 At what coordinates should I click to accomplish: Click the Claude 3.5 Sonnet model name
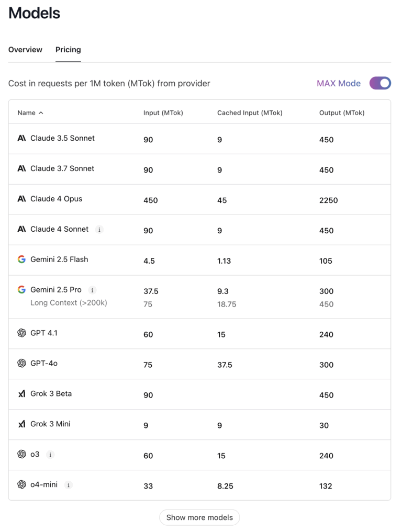tap(62, 138)
